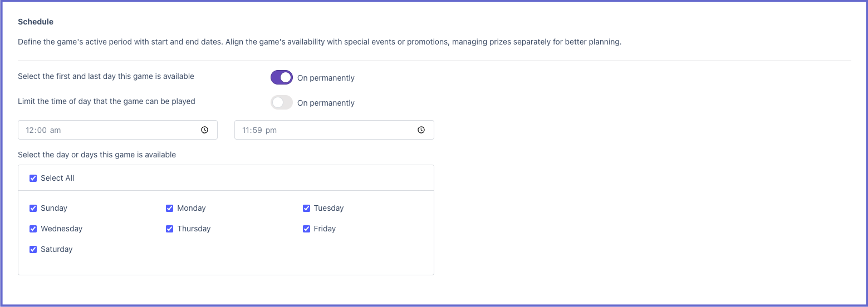
Task: Toggle the first and last day availability switch
Action: coord(282,77)
